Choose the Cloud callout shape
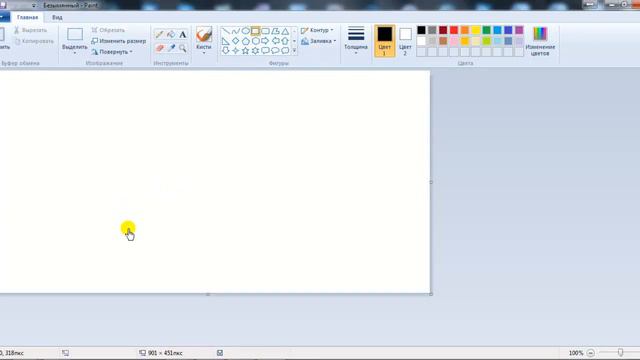Image resolution: width=640 pixels, height=360 pixels. 285,51
